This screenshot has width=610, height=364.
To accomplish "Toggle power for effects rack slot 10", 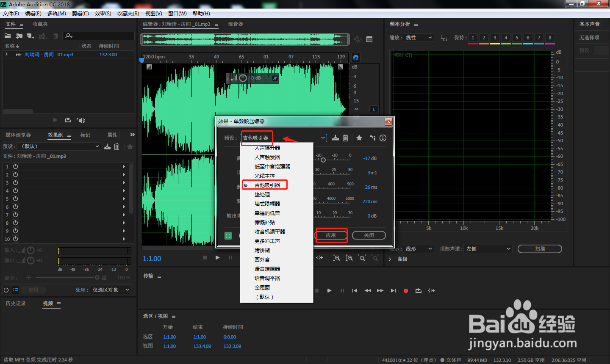I will tap(15, 239).
